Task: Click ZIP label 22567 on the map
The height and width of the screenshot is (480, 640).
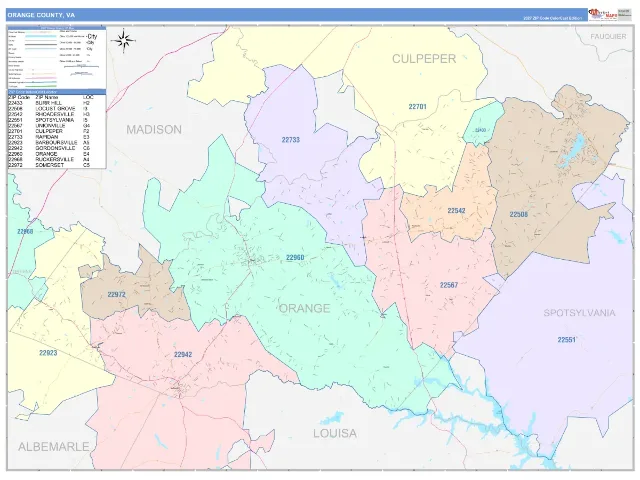Action: pyautogui.click(x=449, y=285)
